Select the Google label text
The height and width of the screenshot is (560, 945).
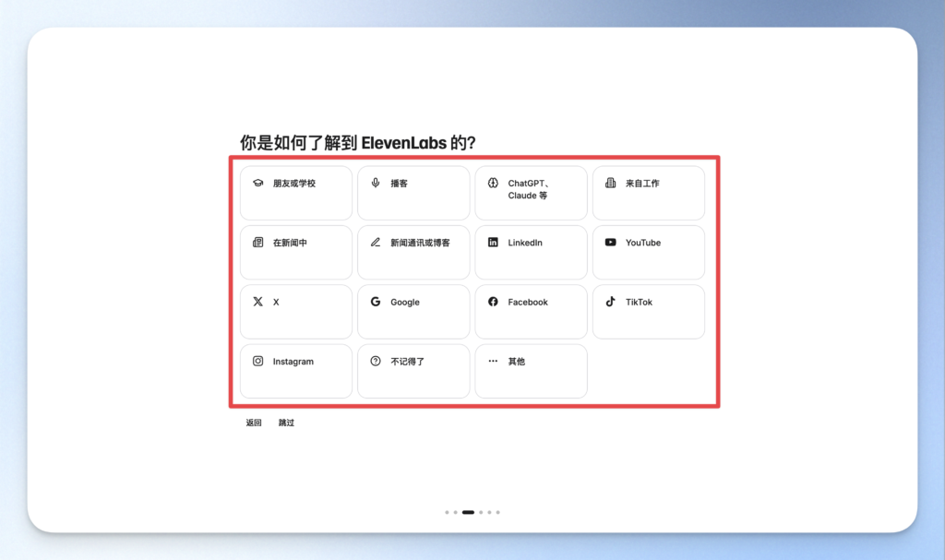405,302
